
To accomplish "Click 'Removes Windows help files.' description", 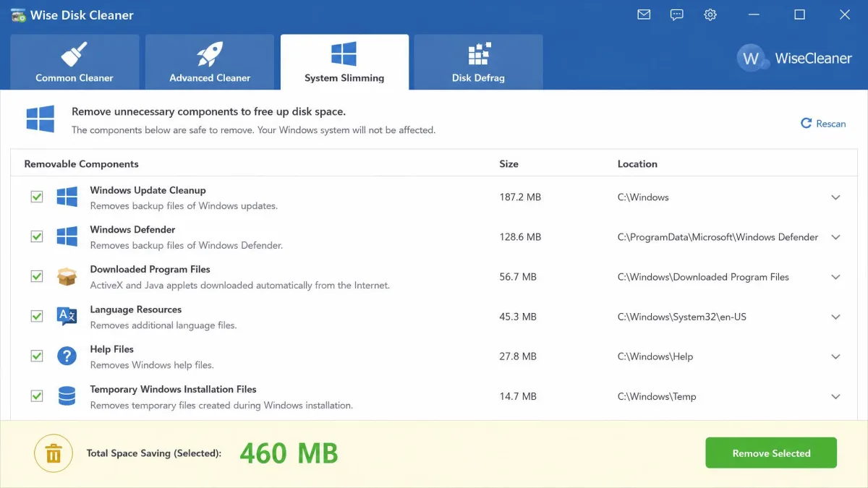I will [152, 365].
